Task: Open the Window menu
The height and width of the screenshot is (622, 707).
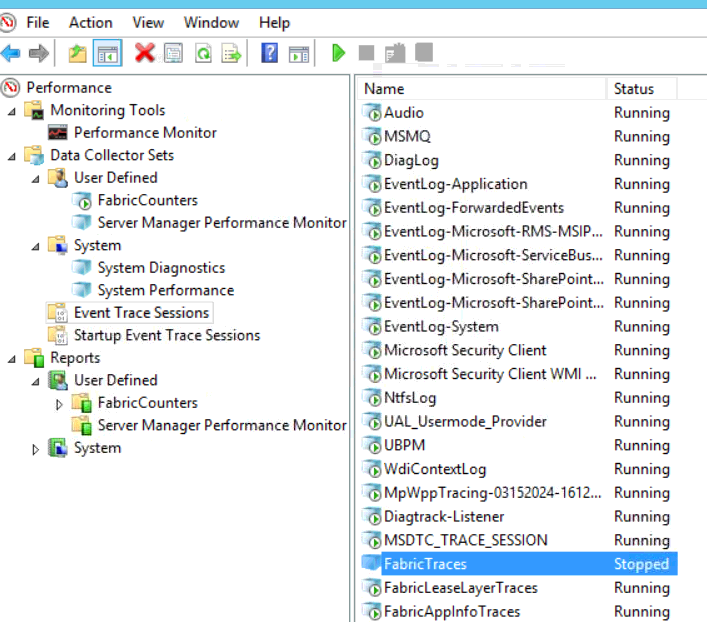Action: pos(211,23)
